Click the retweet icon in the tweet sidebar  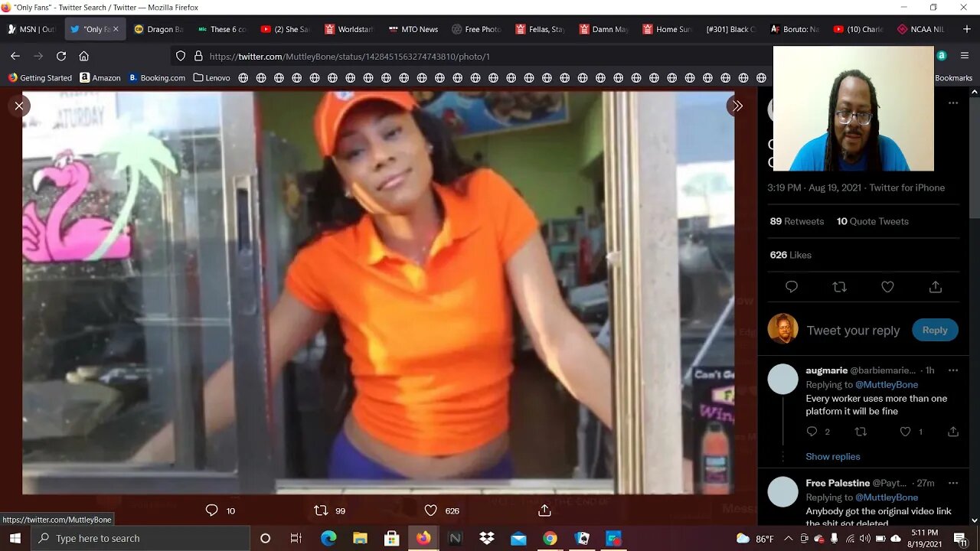click(839, 287)
